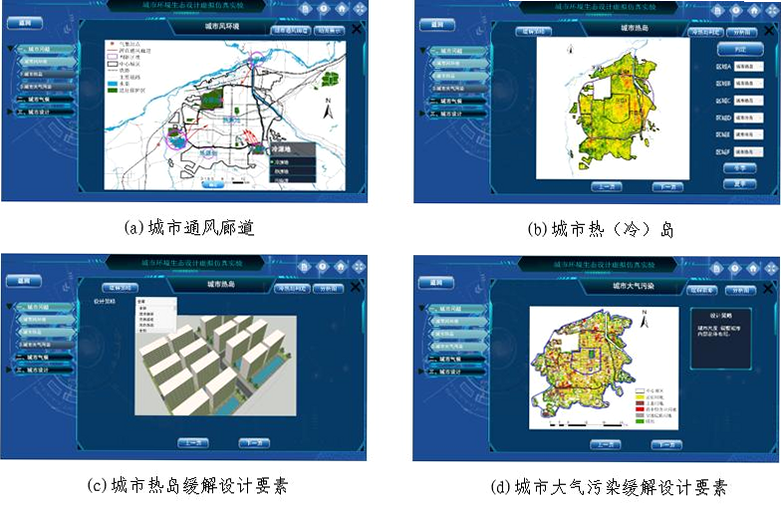This screenshot has height=507, width=781.
Task: Click the 设计策略 text box in panel (d)
Action: [x=721, y=339]
